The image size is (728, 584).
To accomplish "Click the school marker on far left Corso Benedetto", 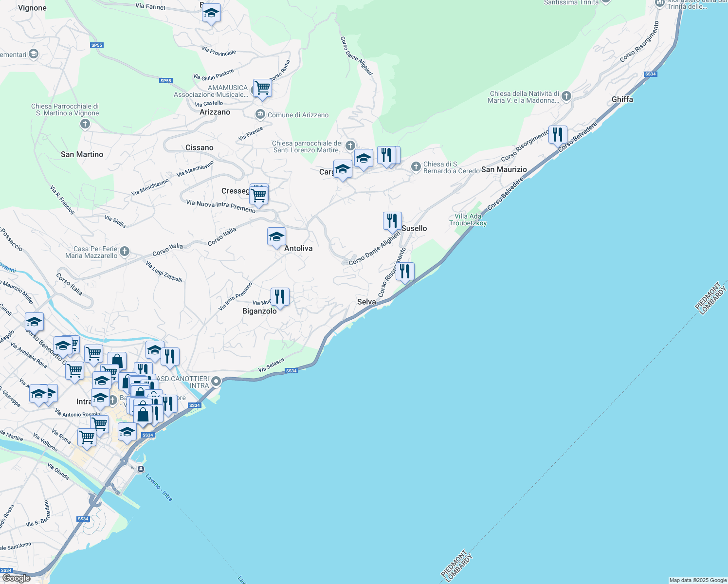I will pos(34,323).
